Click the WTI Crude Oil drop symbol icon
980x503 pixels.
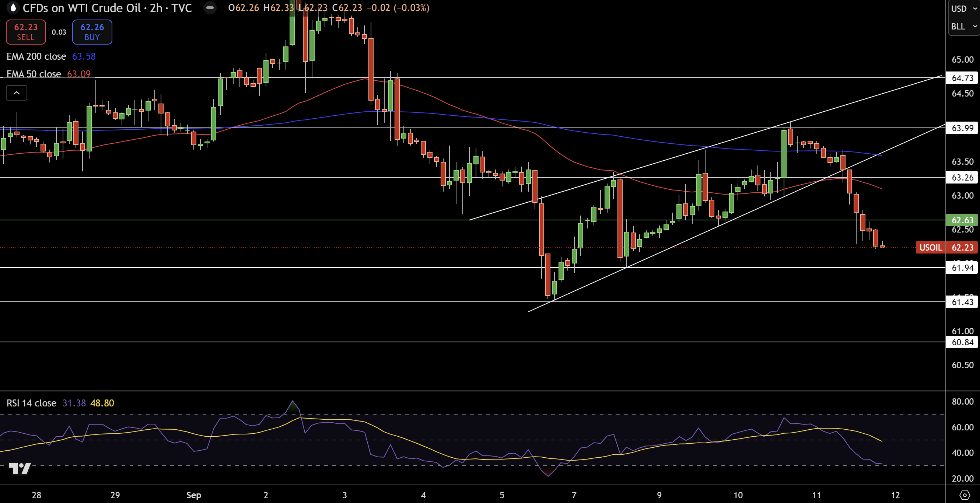coord(13,8)
